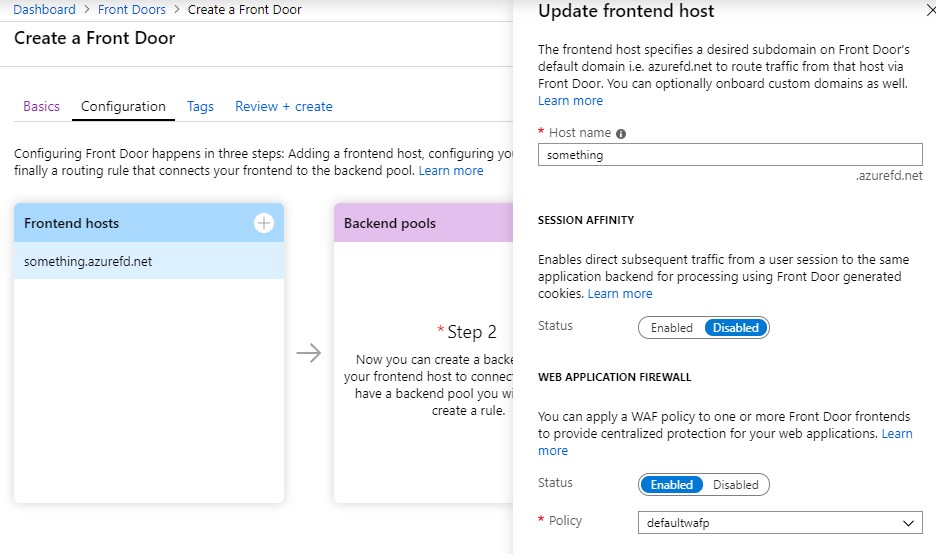Add a new frontend host with plus icon
This screenshot has width=936, height=554.
point(264,223)
